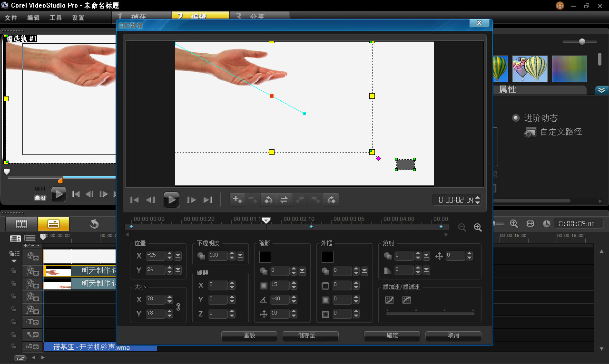Viewport: 609px width, 364px height.
Task: Open mirror opacity options dropdown
Action: tap(426, 256)
